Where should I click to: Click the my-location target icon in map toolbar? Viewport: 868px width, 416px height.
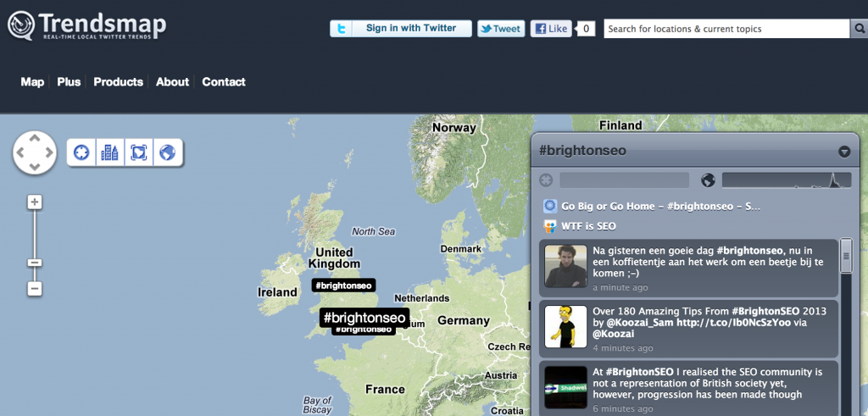point(81,153)
